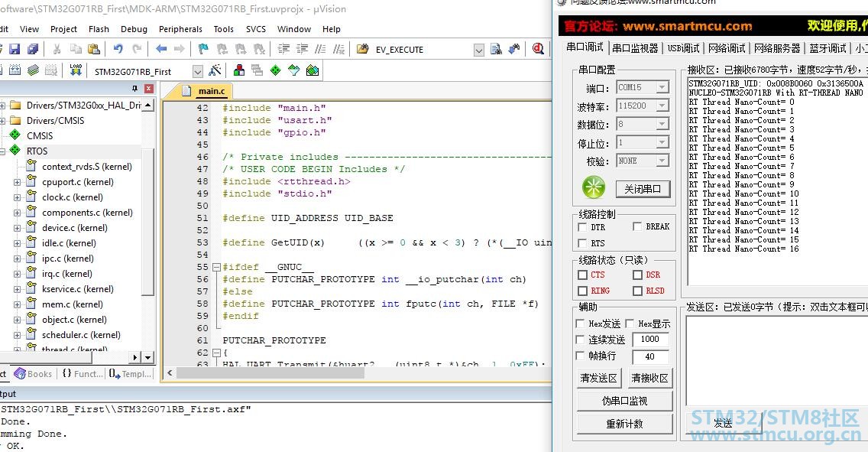
Task: Open the 端口 COM15 dropdown
Action: pyautogui.click(x=662, y=87)
